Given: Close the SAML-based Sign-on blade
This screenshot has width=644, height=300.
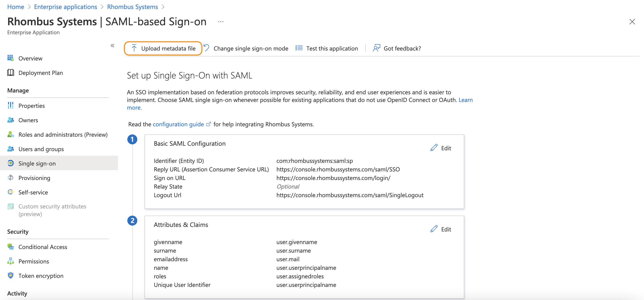Looking at the screenshot, I should [632, 22].
